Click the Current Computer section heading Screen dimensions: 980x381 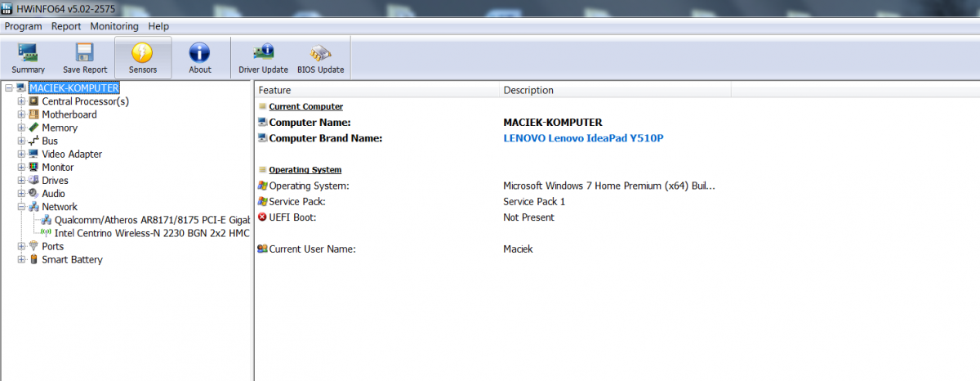click(306, 106)
